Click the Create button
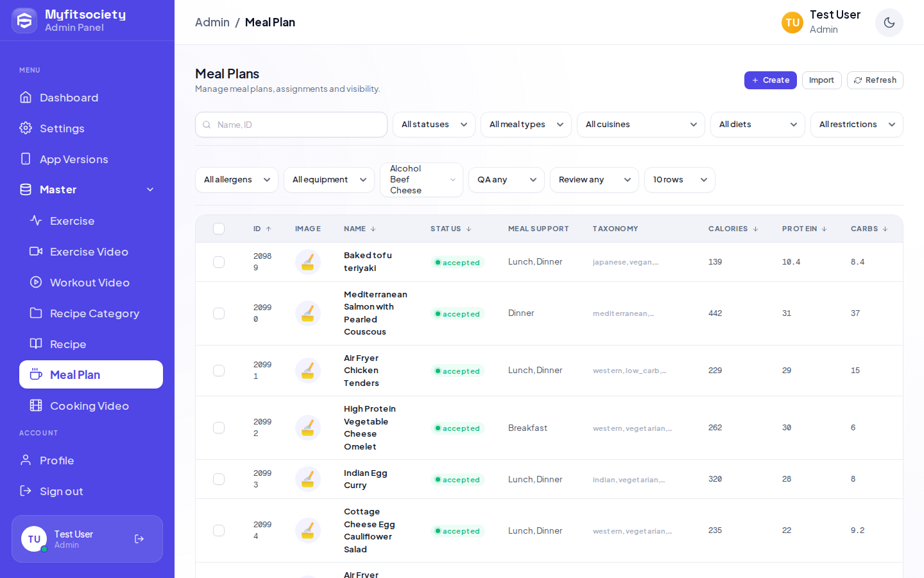Screen dimensions: 924x578 771,80
